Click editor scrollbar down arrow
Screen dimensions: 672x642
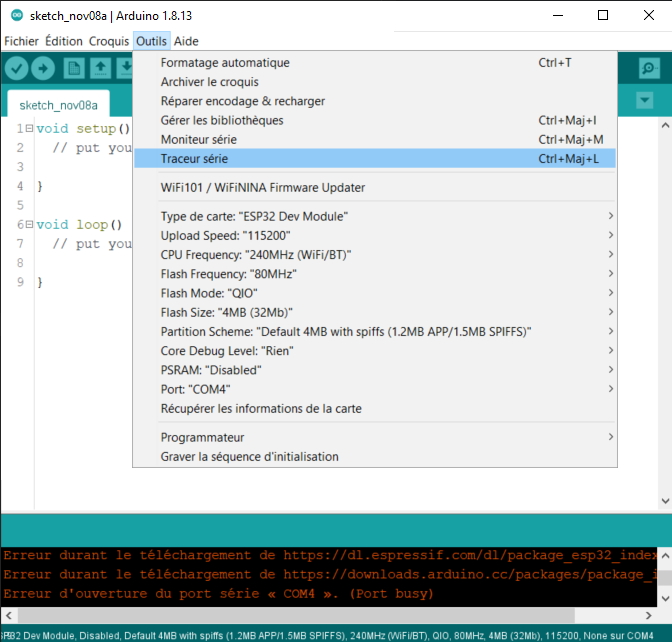click(665, 501)
